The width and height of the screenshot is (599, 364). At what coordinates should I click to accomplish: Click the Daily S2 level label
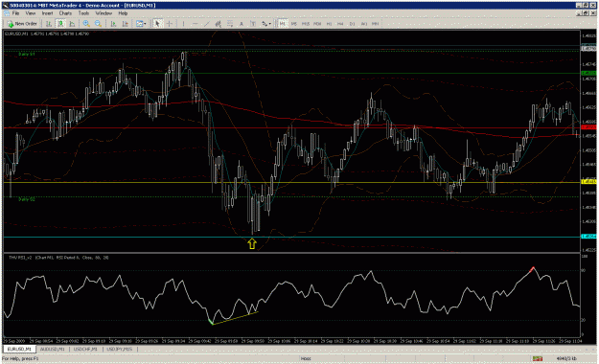click(27, 199)
